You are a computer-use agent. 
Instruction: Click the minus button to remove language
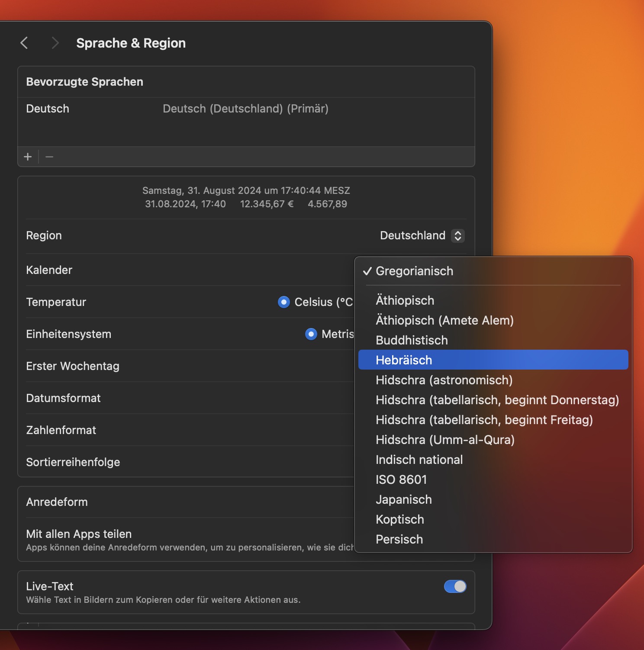click(x=49, y=157)
